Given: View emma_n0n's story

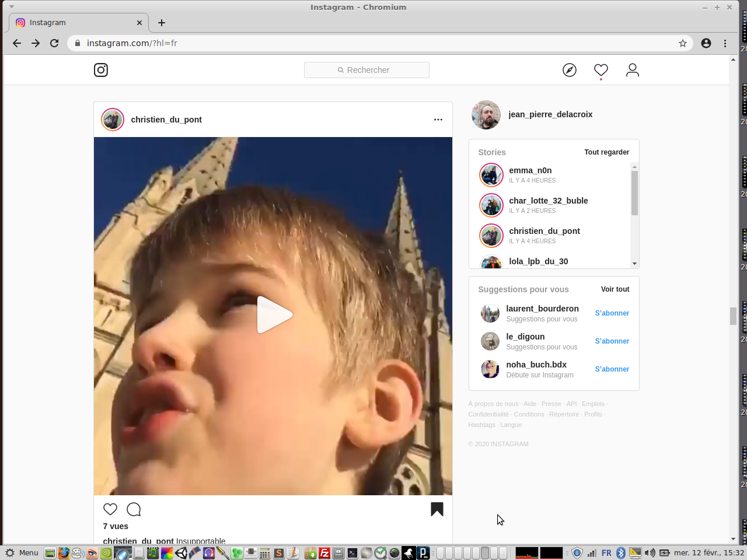Looking at the screenshot, I should (x=491, y=175).
